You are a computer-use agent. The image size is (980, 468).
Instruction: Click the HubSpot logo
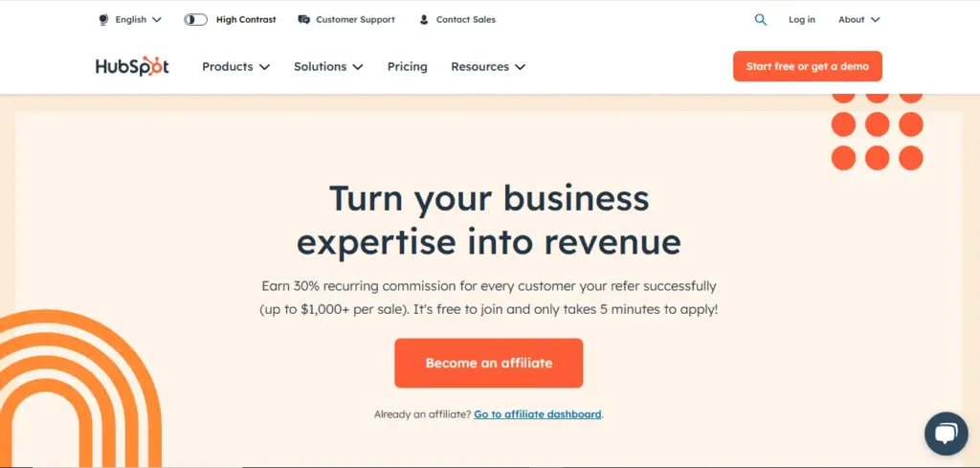tap(132, 67)
